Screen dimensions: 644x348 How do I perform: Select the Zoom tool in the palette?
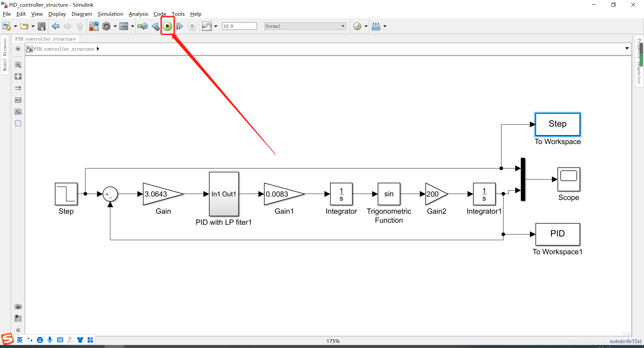[x=18, y=65]
